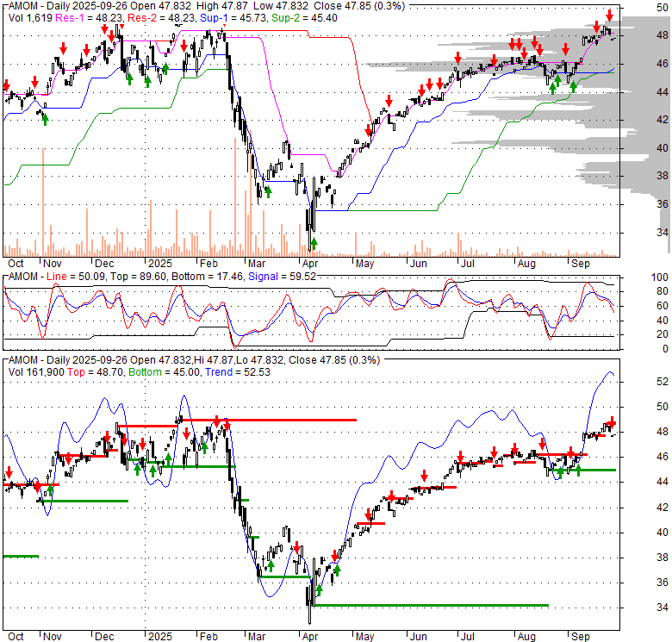
Task: Click the latest red sell arrow in bottom chart
Action: pyautogui.click(x=612, y=422)
